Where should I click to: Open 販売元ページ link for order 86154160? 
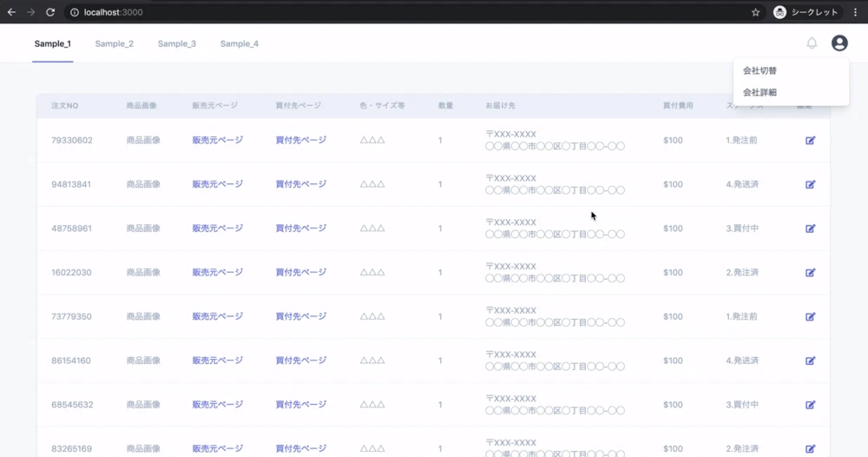[218, 360]
